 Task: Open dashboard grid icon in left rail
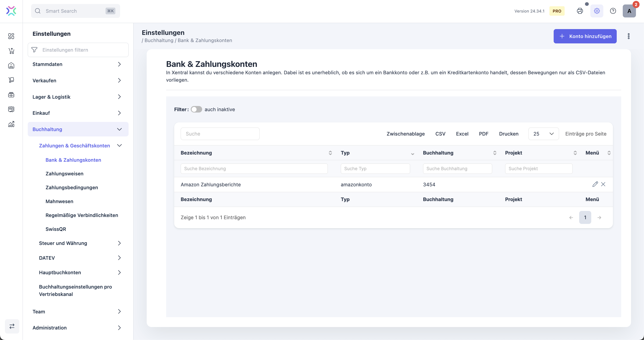(x=11, y=36)
